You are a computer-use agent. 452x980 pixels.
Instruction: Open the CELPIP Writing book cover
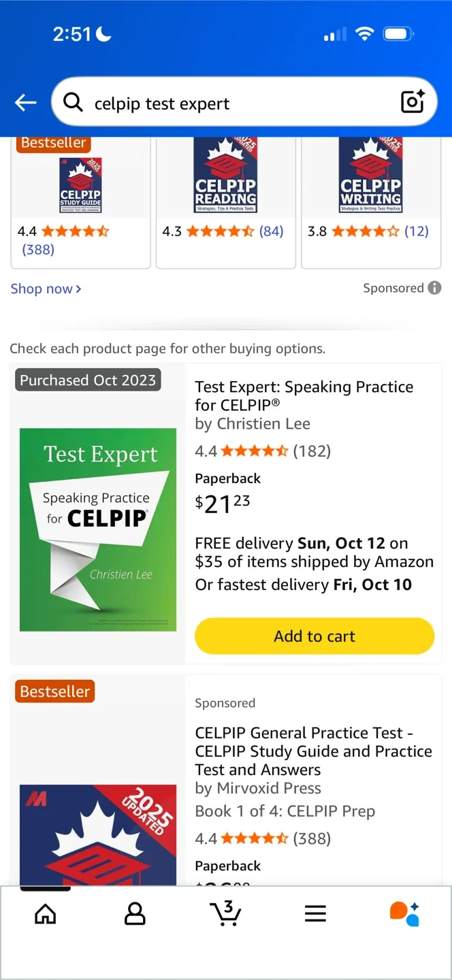370,175
